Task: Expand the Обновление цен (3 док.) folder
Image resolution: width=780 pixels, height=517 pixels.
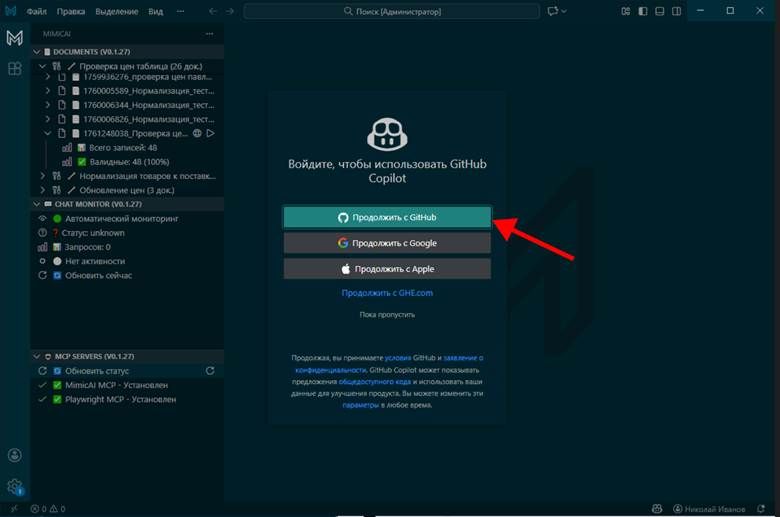Action: (42, 190)
